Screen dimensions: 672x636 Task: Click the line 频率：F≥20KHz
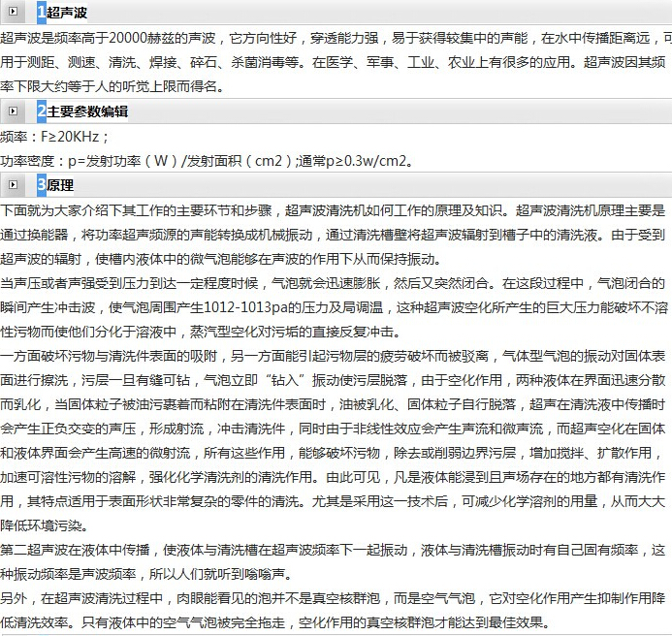[x=54, y=137]
